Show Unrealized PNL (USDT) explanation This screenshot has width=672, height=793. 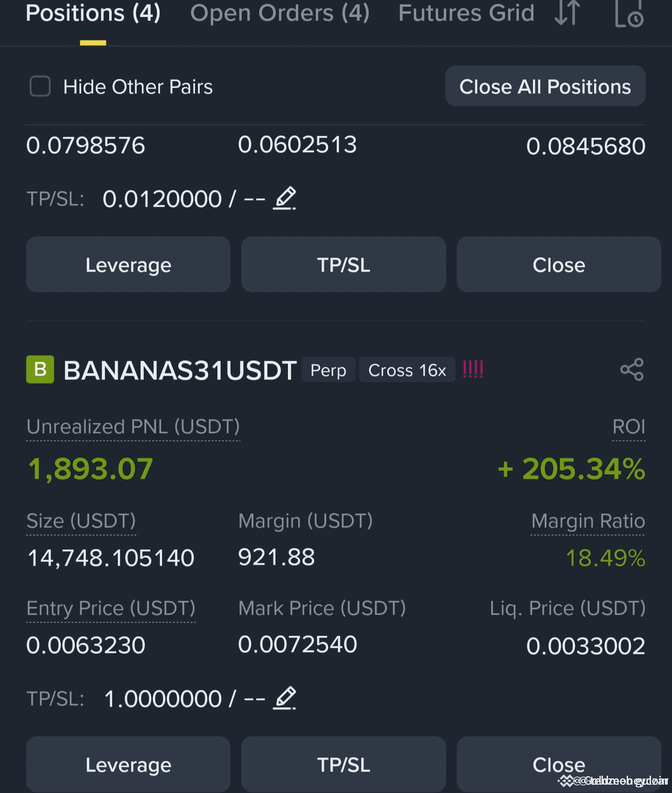(x=133, y=427)
